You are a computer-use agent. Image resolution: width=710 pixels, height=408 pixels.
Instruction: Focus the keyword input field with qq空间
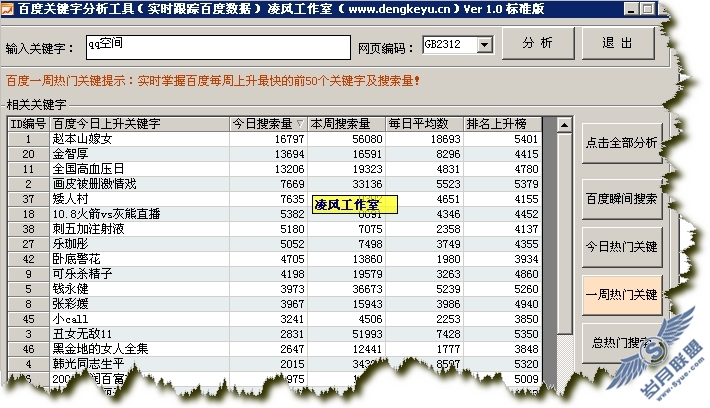click(x=218, y=47)
